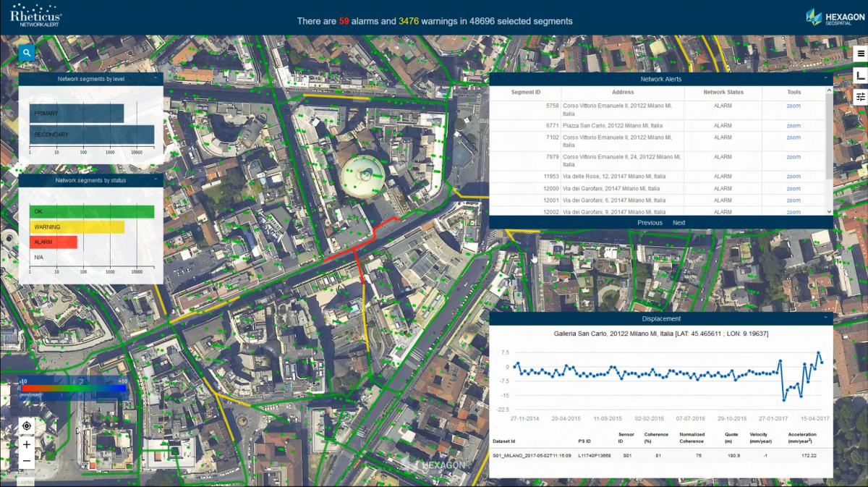Go to Next page of alerts
Image resolution: width=868 pixels, height=487 pixels.
678,223
